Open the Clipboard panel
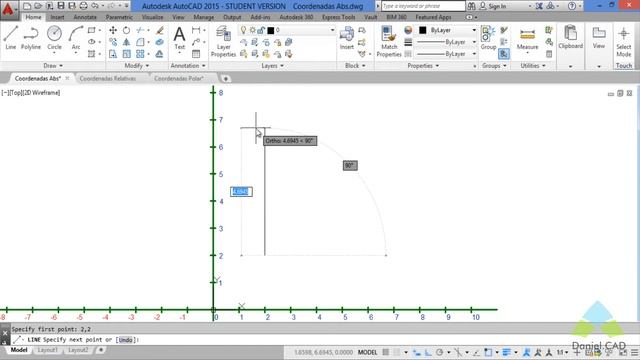This screenshot has height=360, width=640. click(570, 38)
